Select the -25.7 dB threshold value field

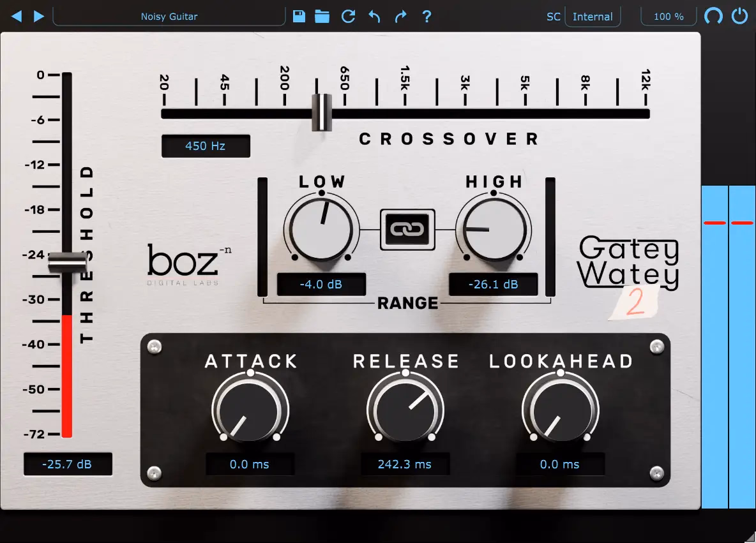pyautogui.click(x=68, y=464)
